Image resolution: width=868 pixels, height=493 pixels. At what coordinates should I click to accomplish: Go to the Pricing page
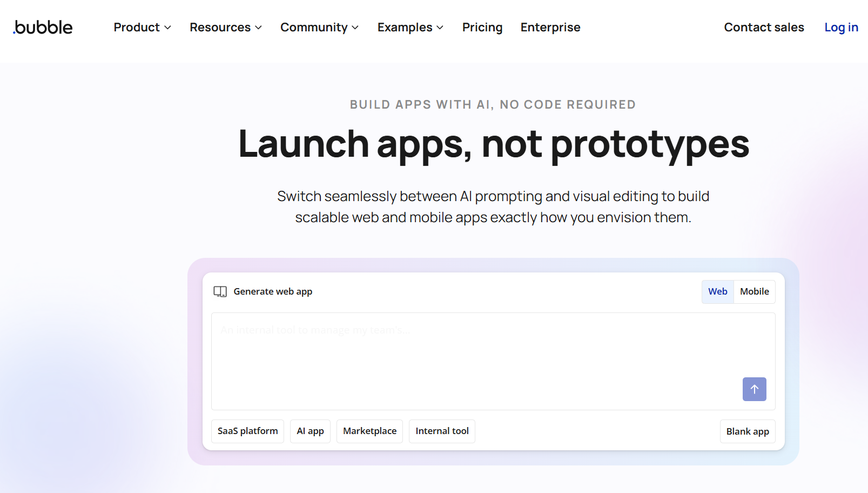(482, 27)
